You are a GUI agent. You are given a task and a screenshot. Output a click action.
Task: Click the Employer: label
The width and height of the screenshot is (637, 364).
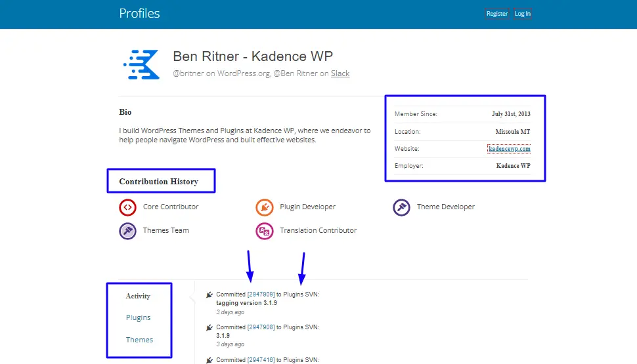(x=408, y=165)
